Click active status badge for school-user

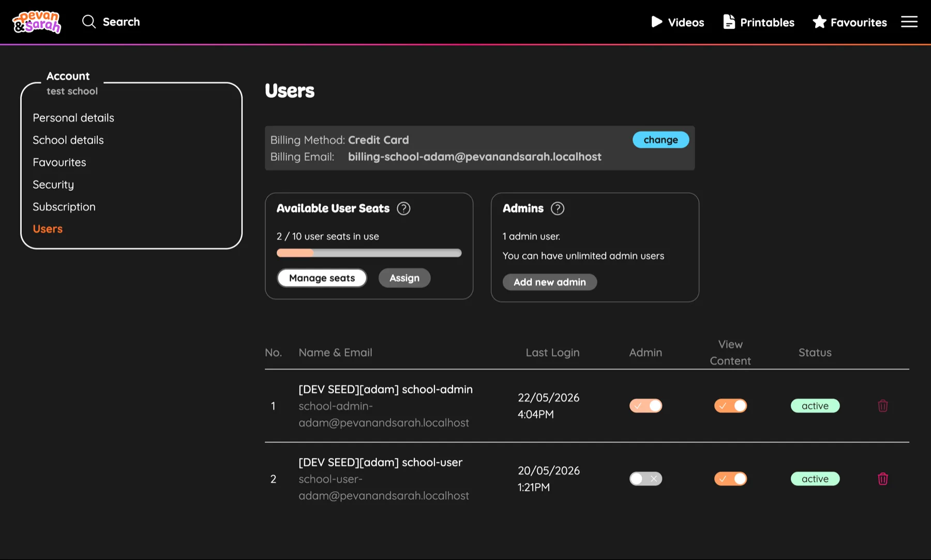(x=815, y=479)
